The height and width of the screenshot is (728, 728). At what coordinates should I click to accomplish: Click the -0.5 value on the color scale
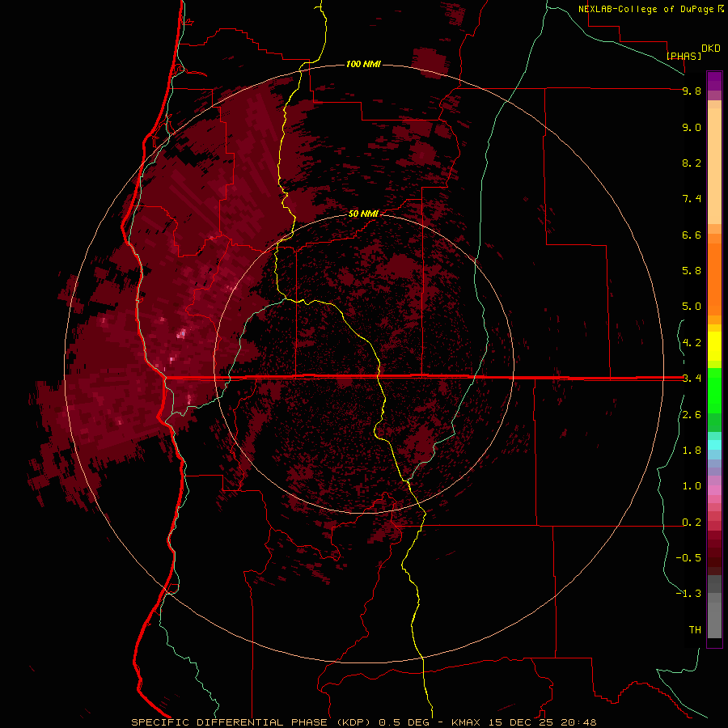[x=688, y=557]
